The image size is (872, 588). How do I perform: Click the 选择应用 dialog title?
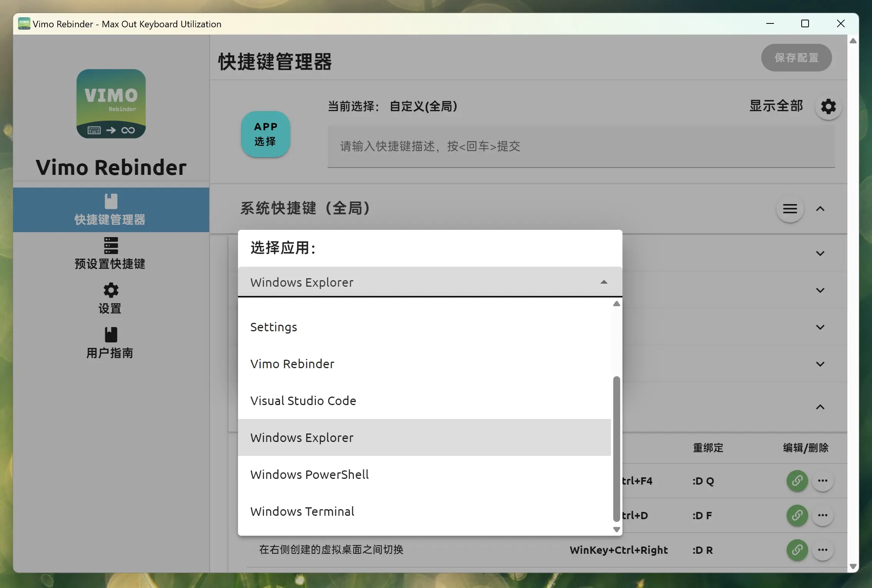coord(283,248)
